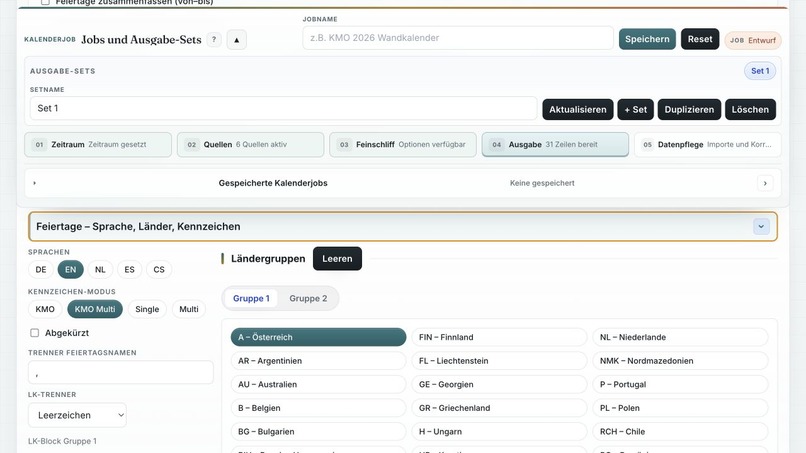Screen dimensions: 806x453
Task: Choose the KMO Kennzeichen mode
Action: (x=45, y=309)
